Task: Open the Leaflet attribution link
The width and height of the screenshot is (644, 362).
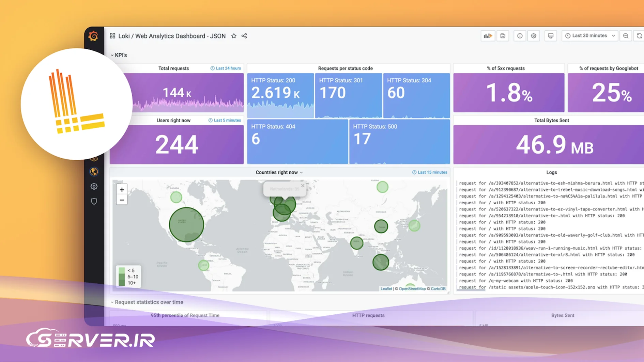Action: (x=386, y=289)
